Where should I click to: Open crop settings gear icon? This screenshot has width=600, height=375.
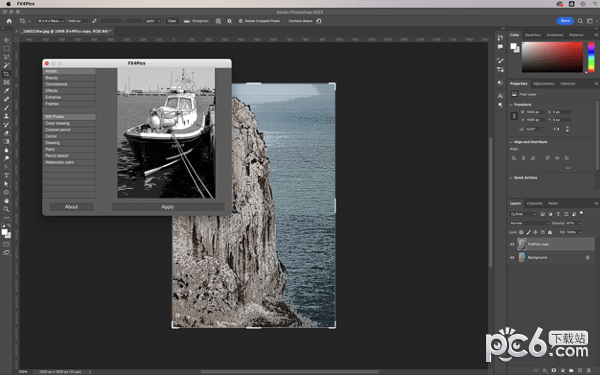229,21
